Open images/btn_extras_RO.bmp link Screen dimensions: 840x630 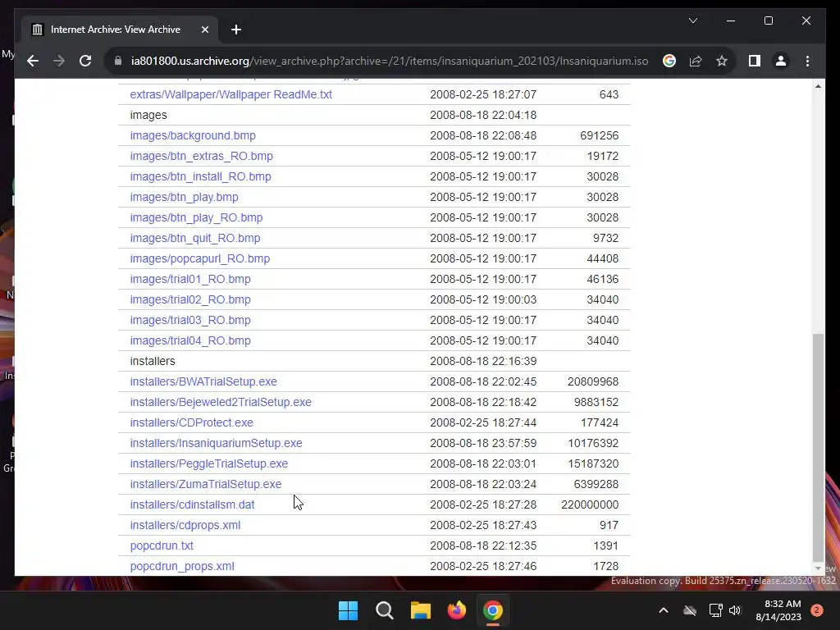(202, 156)
